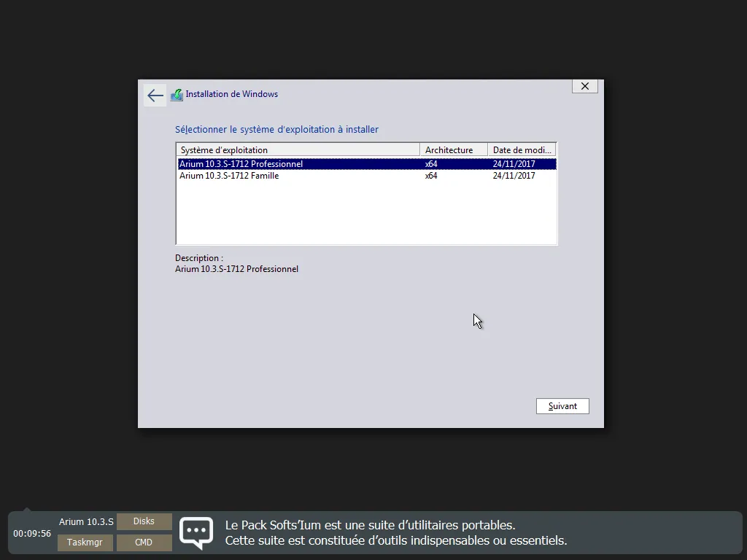Select Arium 10.3.S-1712 Professionnel row
This screenshot has height=560, width=747.
(x=367, y=164)
